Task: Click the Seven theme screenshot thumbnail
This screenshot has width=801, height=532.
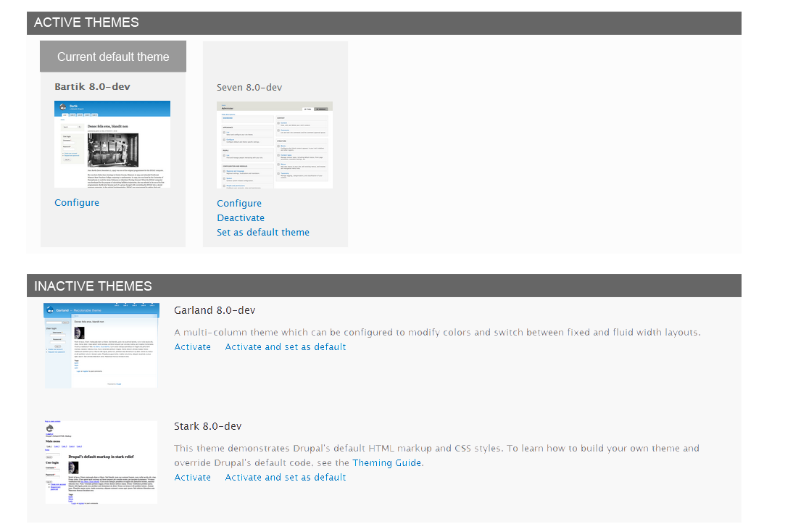Action: click(275, 145)
